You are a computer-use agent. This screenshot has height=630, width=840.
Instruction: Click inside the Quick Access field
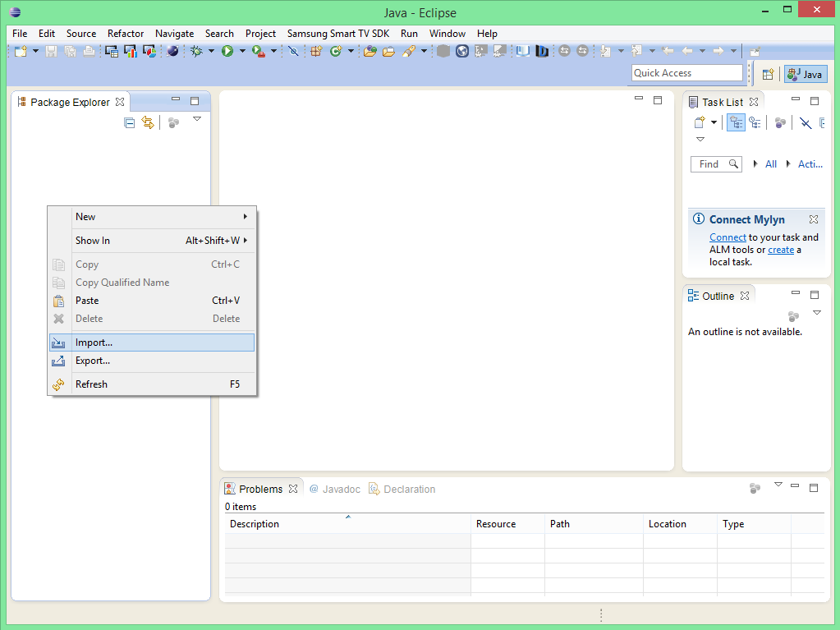[687, 73]
